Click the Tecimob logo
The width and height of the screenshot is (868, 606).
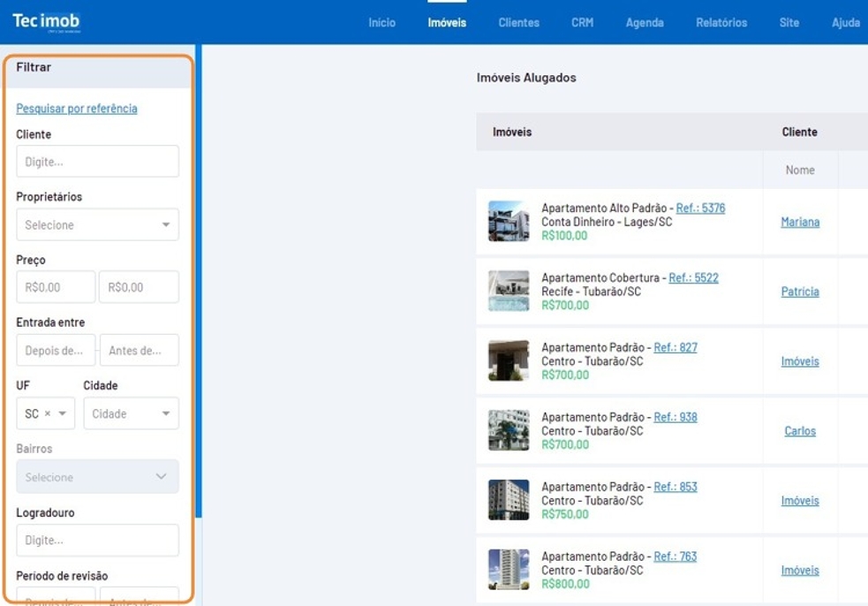point(46,21)
